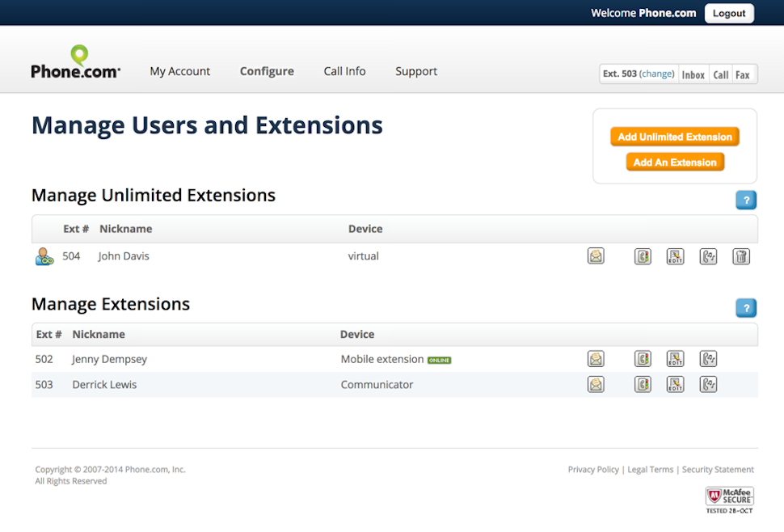Click the Add An Extension button
The width and height of the screenshot is (784, 532).
[x=675, y=162]
